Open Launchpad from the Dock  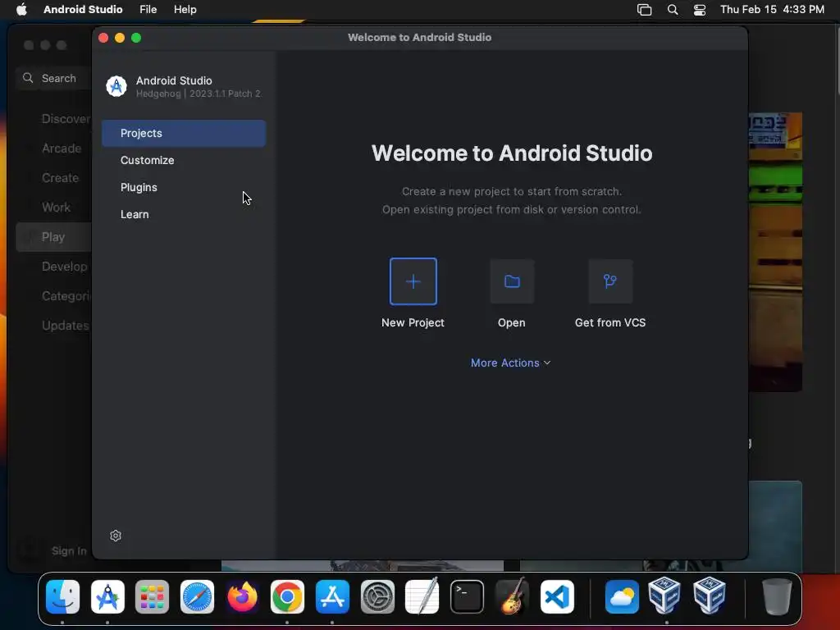point(152,597)
